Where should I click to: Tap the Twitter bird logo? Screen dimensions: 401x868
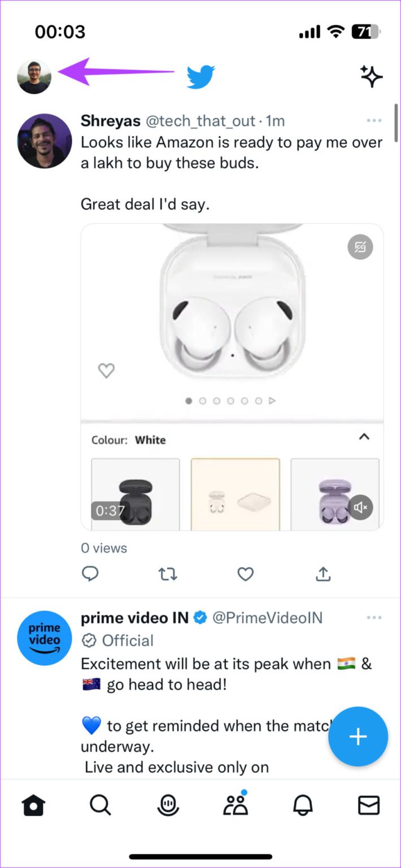click(x=200, y=77)
